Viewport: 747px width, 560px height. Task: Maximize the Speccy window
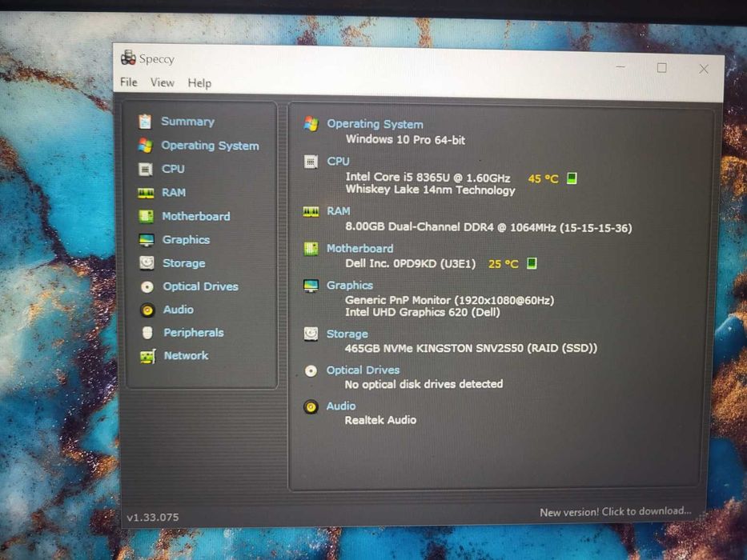pyautogui.click(x=661, y=68)
